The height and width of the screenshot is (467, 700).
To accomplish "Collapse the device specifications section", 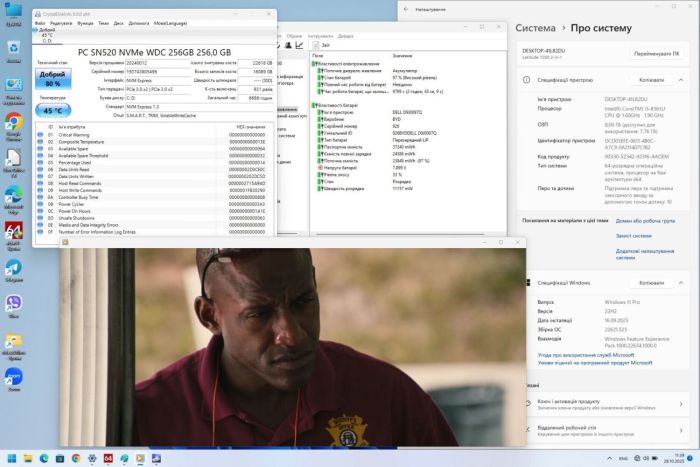I will tap(681, 80).
